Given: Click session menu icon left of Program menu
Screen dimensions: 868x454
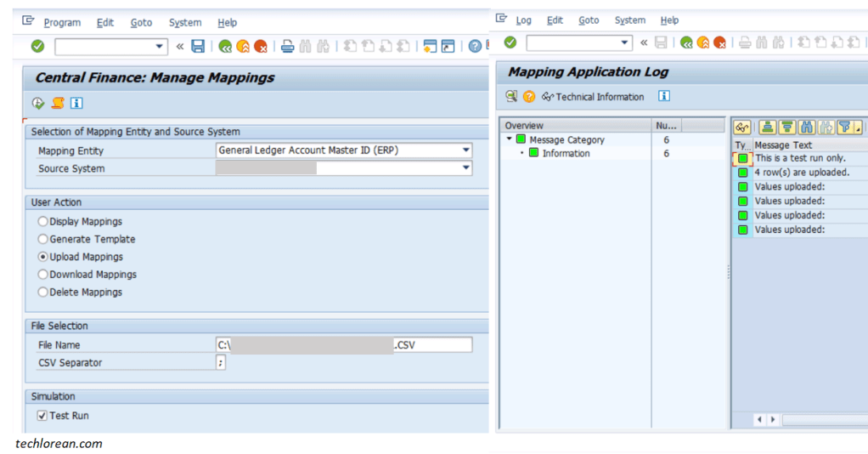Looking at the screenshot, I should click(x=28, y=21).
